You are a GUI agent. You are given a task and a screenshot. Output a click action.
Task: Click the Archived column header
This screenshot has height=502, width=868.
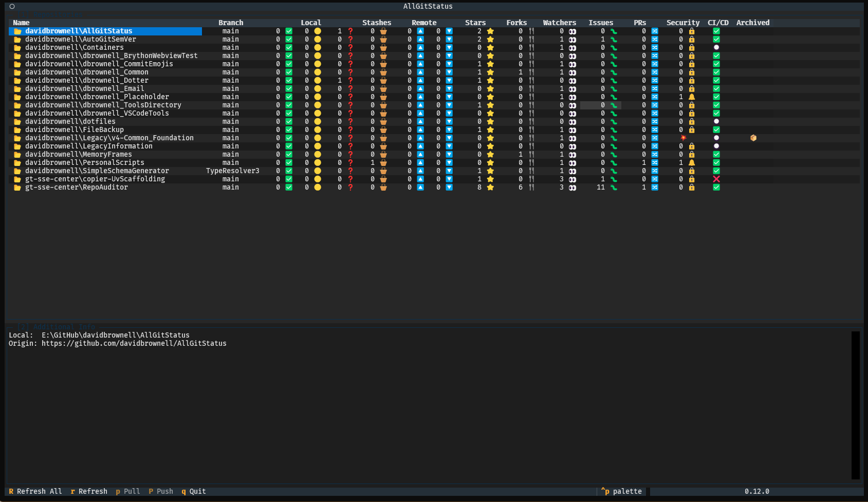coord(753,23)
